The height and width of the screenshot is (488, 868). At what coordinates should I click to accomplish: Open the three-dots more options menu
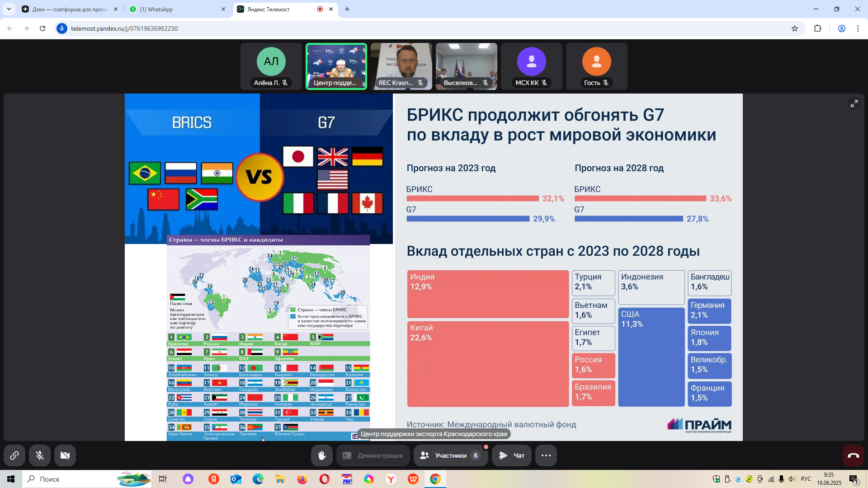point(546,455)
